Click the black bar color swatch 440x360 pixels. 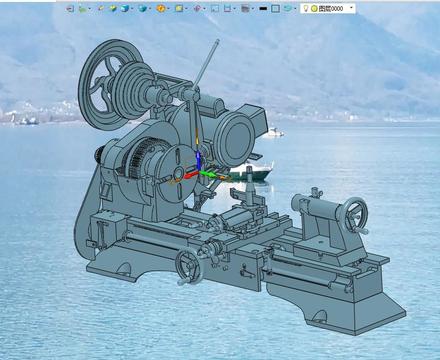coord(263,9)
